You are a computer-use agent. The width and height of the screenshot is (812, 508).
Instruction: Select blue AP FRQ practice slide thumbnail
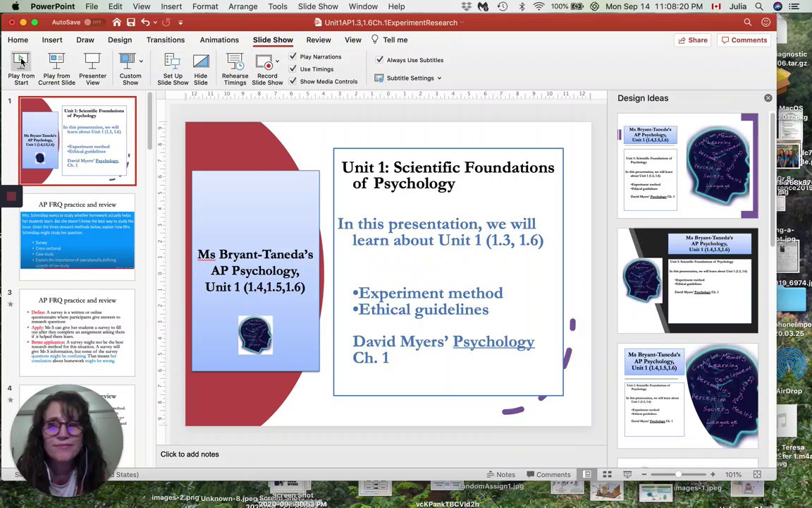coord(78,236)
